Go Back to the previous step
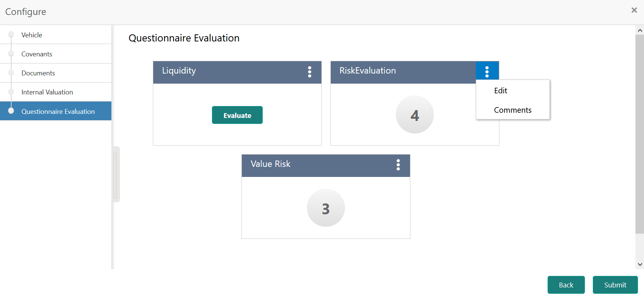 click(566, 285)
